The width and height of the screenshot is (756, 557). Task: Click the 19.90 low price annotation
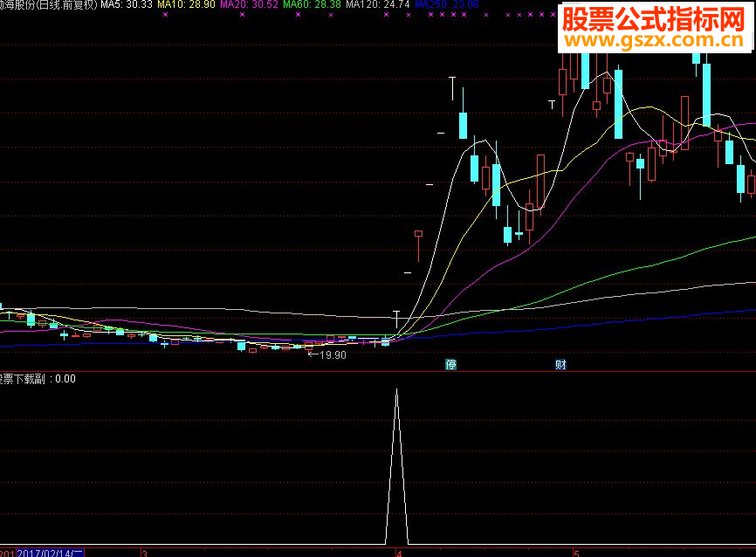point(327,355)
